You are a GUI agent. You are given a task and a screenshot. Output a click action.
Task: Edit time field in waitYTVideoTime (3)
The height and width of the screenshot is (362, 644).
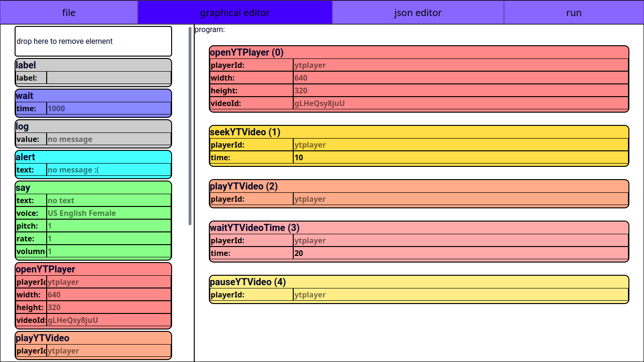coord(460,254)
